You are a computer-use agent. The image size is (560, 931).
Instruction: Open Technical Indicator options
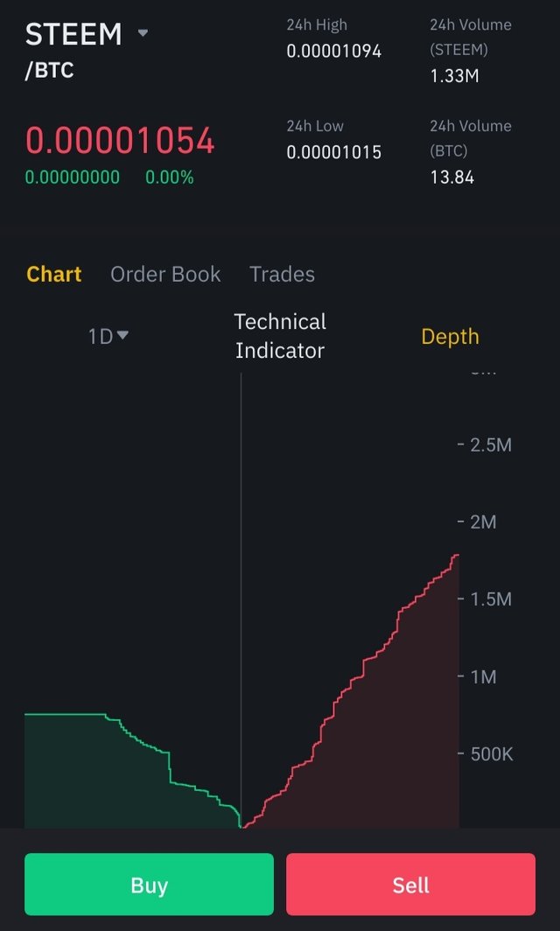[280, 336]
